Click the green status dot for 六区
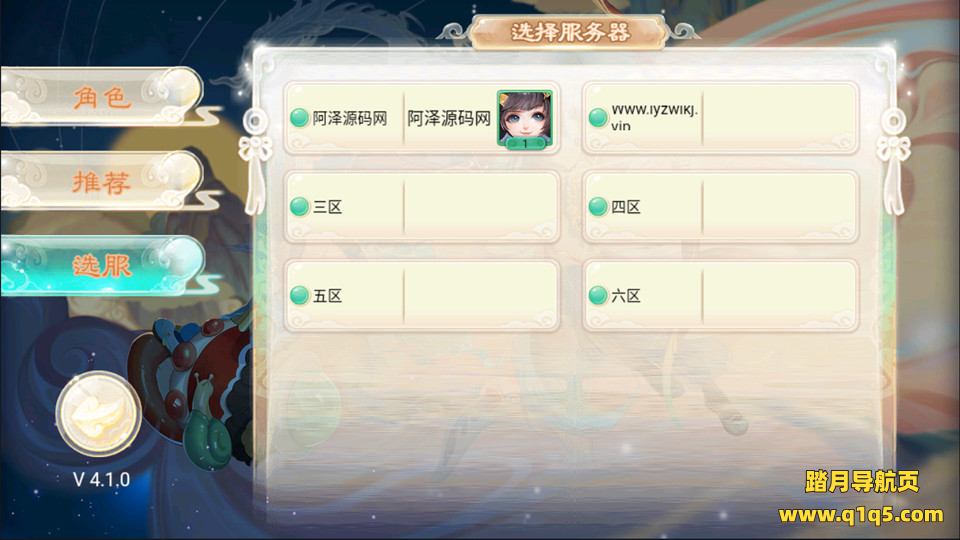960x540 pixels. coord(598,296)
